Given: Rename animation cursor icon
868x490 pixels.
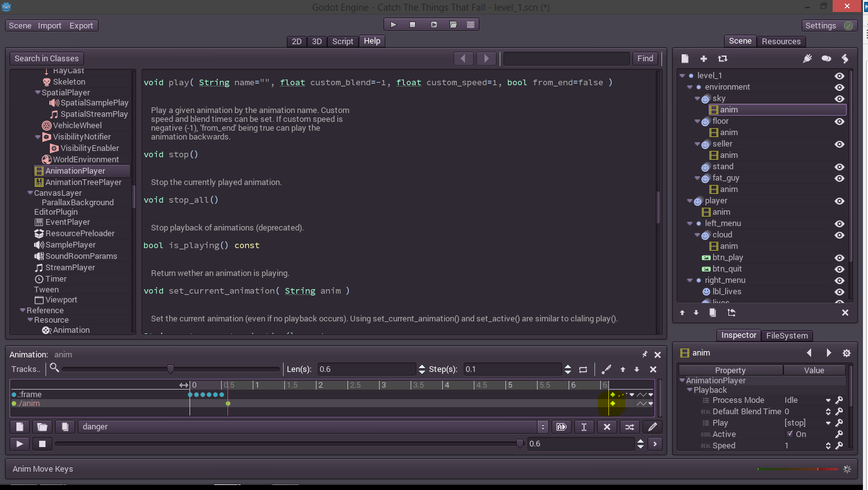Looking at the screenshot, I should pos(584,427).
